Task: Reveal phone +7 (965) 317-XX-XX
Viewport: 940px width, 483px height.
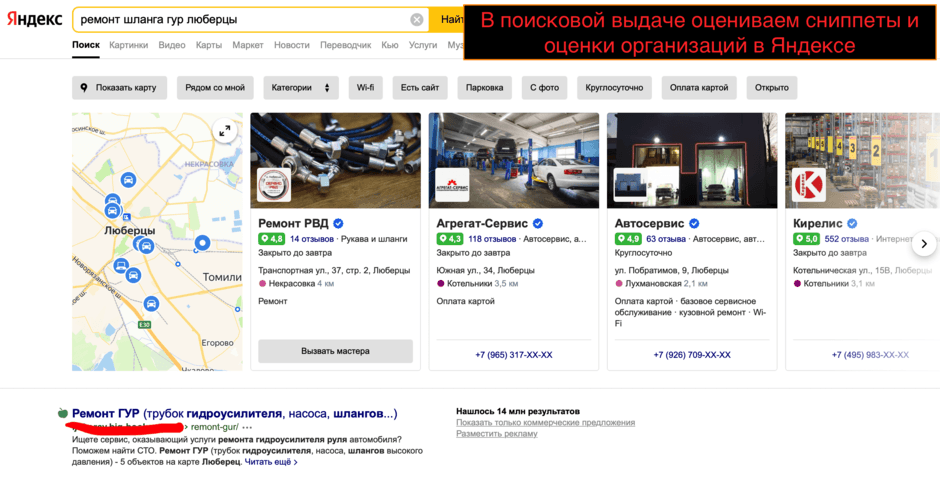Action: [514, 355]
